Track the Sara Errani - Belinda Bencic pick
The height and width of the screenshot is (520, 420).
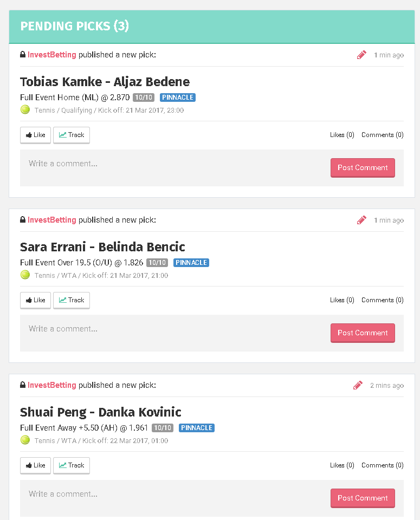(72, 300)
